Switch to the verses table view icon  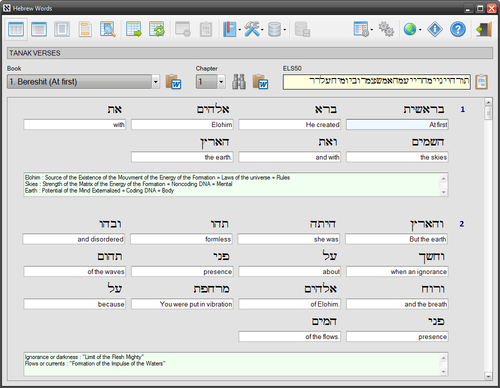[16, 30]
